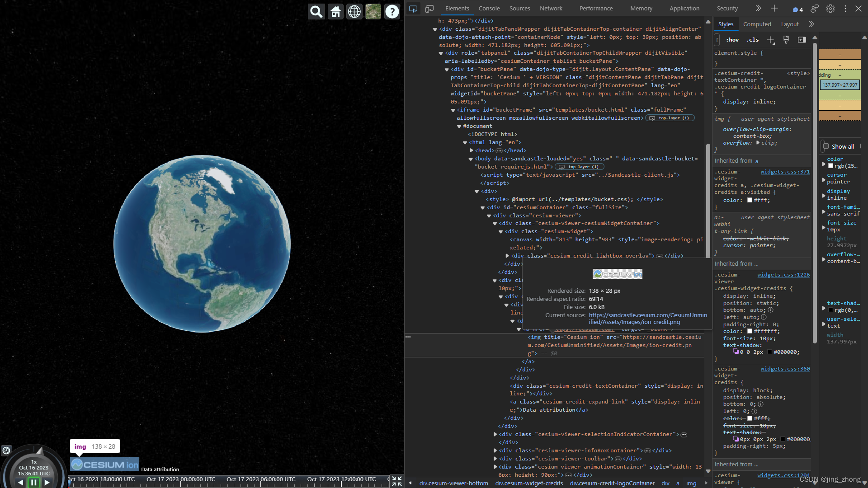
Task: Activate the inspect element picker
Action: pyautogui.click(x=413, y=9)
